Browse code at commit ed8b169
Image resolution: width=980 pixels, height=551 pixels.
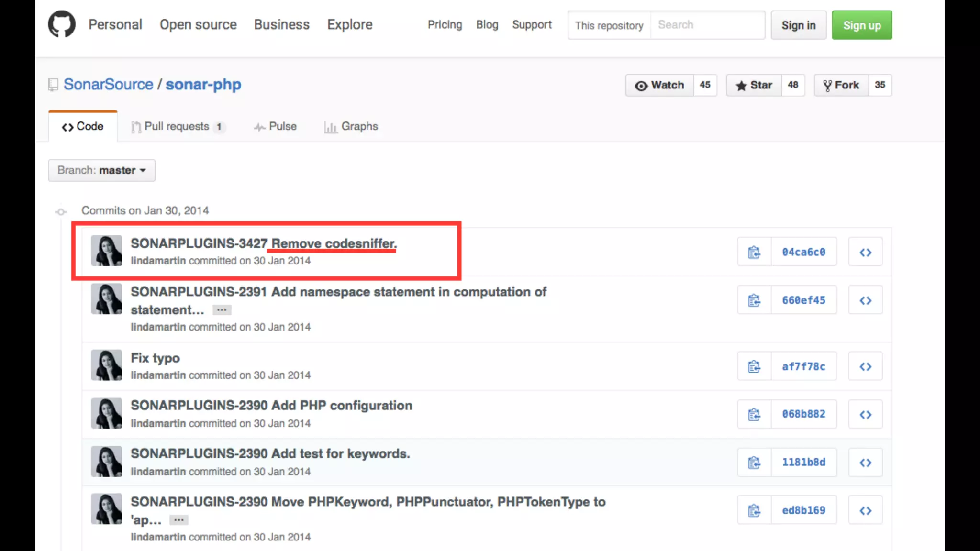pyautogui.click(x=865, y=510)
